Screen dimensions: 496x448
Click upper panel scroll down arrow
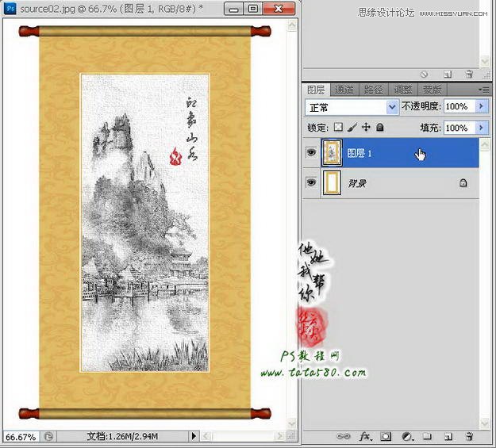pos(484,61)
